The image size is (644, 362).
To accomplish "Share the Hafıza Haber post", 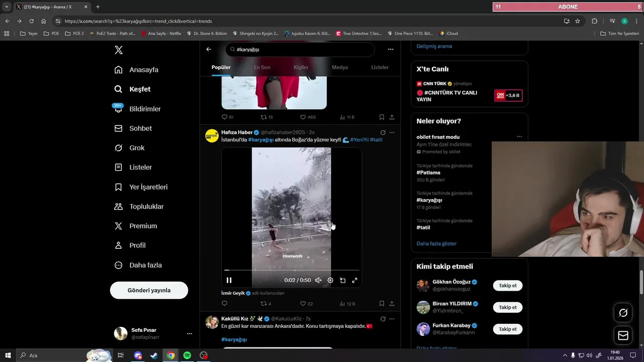I will (392, 304).
